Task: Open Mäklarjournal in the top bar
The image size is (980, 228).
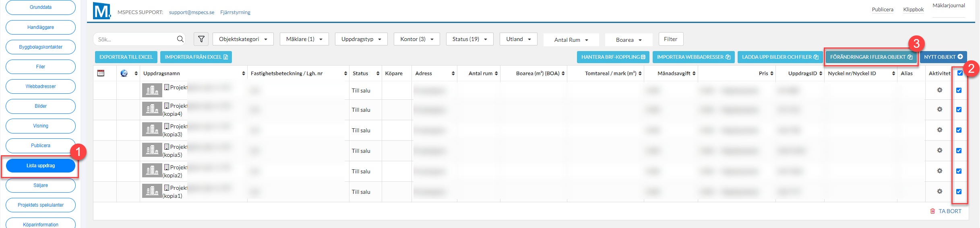Action: 949,6
